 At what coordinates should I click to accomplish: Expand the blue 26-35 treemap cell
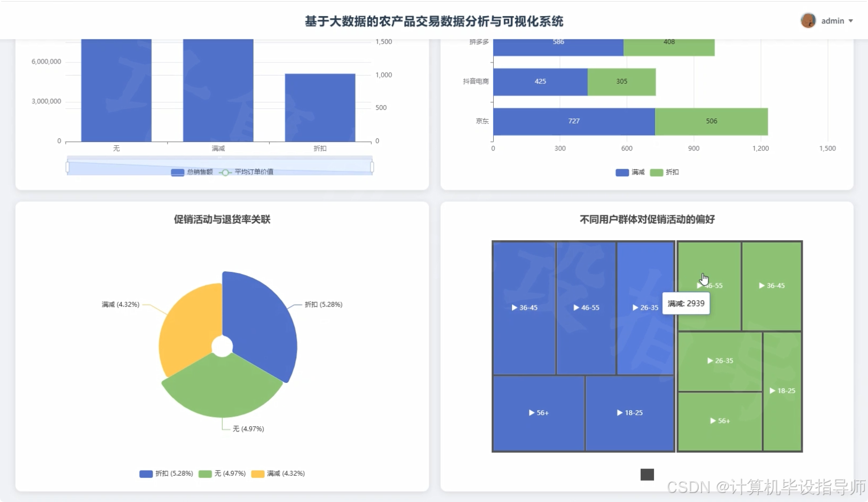point(645,308)
